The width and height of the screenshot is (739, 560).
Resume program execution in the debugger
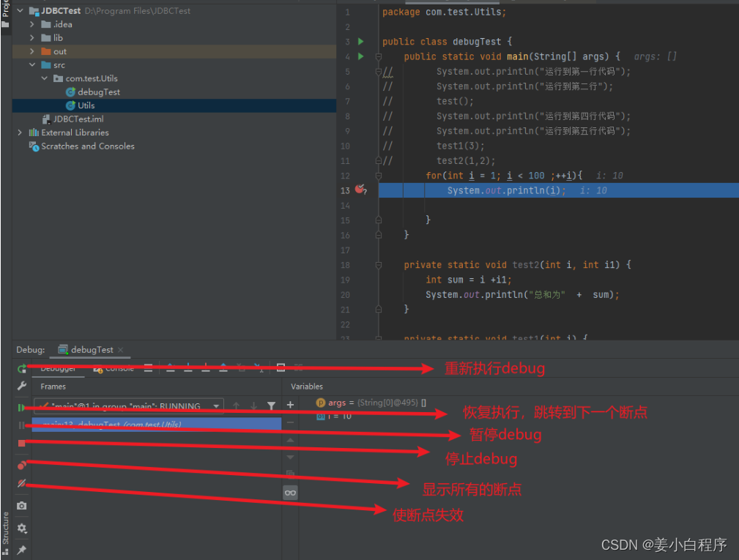21,407
